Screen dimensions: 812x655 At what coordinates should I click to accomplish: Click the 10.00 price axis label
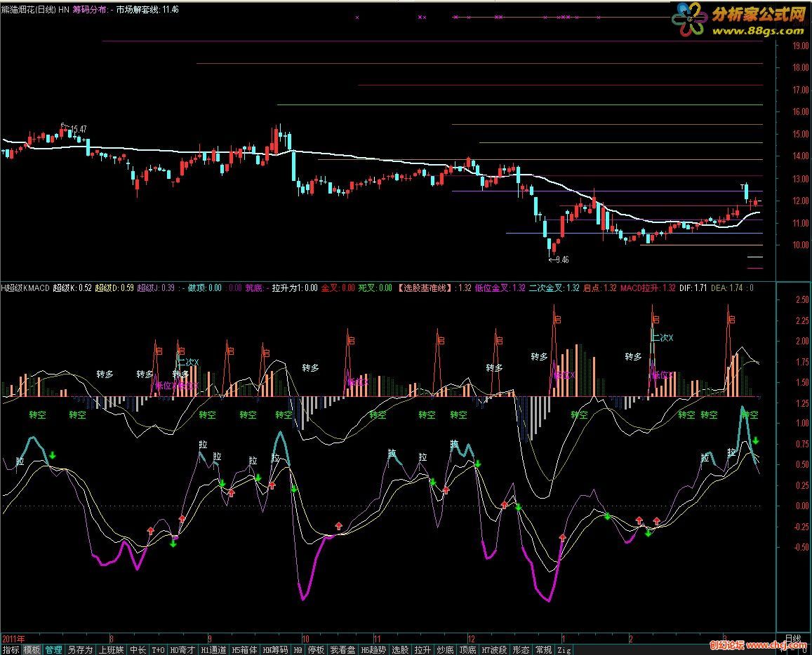click(800, 245)
